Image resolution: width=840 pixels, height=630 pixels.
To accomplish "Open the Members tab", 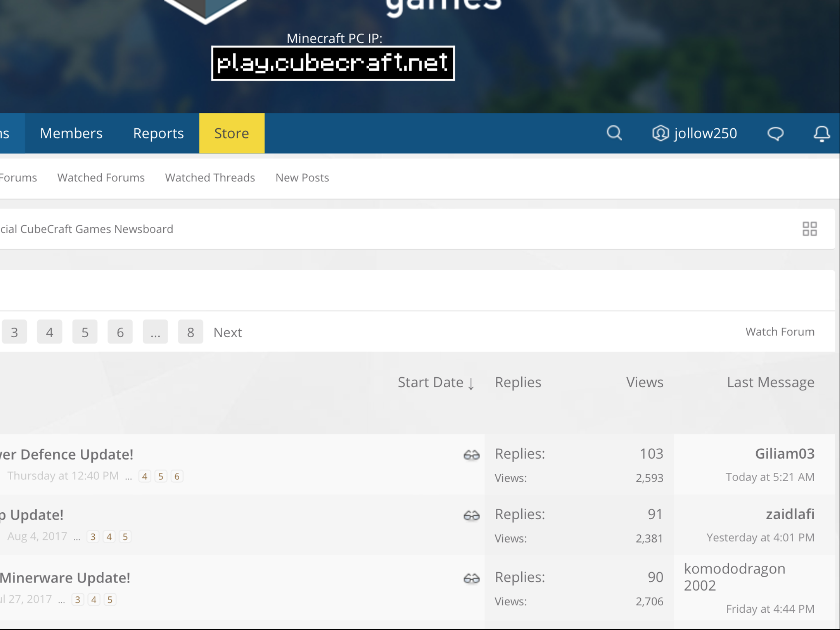I will pos(71,133).
